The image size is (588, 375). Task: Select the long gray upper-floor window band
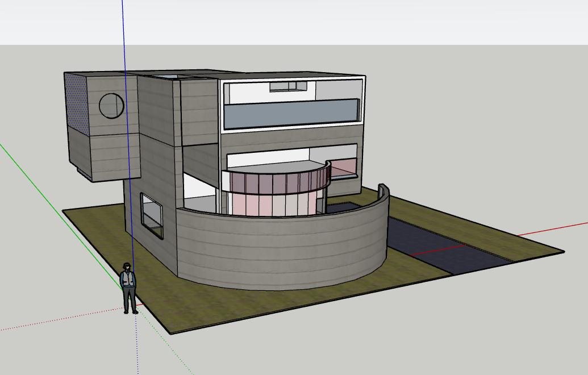click(291, 114)
